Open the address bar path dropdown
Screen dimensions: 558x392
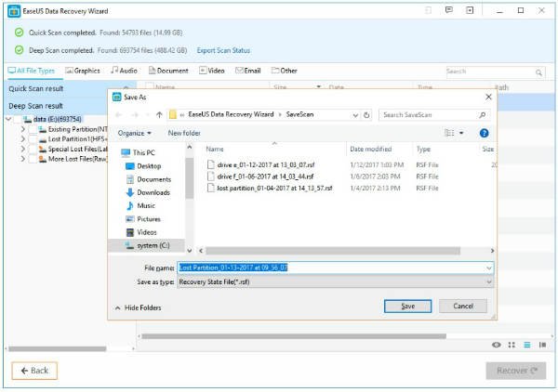[x=355, y=115]
